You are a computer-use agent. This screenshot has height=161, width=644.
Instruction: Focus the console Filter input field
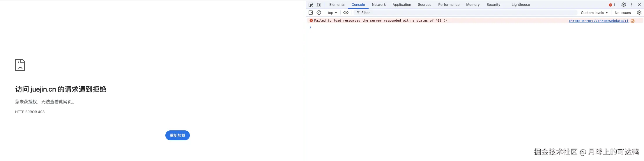coord(466,13)
